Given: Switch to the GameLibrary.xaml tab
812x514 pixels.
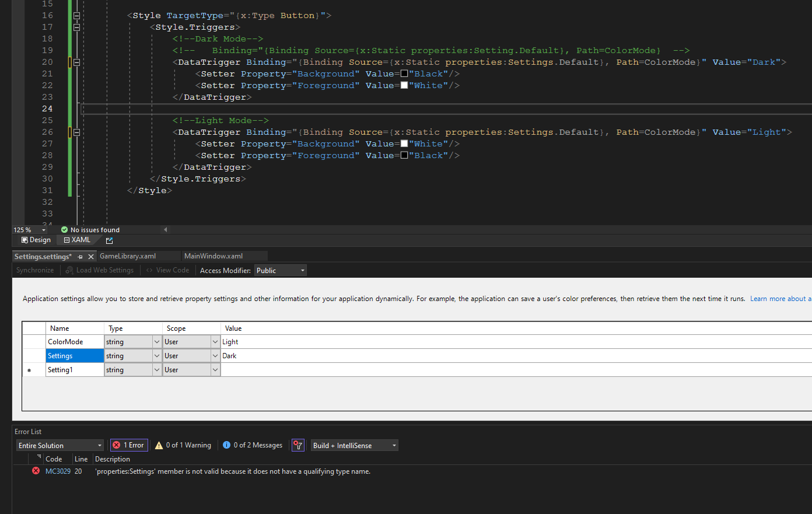Looking at the screenshot, I should coord(128,256).
